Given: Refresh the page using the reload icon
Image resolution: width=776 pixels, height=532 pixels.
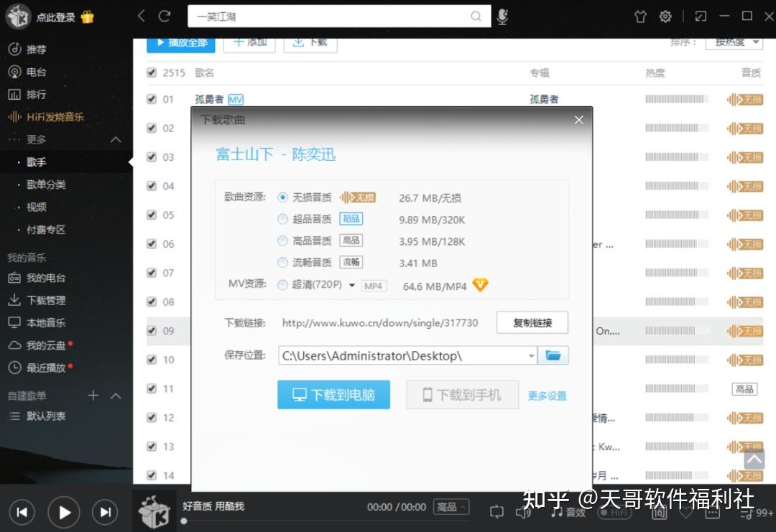Looking at the screenshot, I should 165,16.
